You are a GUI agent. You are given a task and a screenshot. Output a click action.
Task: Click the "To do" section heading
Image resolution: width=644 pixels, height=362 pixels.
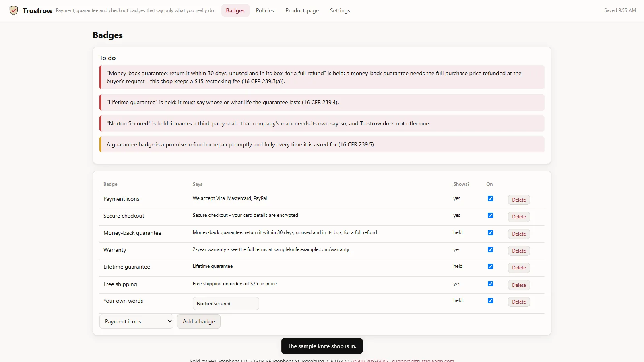point(107,58)
